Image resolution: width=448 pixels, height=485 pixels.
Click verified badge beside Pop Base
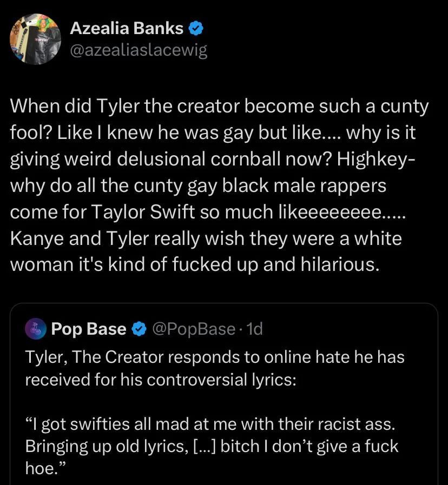tap(139, 329)
